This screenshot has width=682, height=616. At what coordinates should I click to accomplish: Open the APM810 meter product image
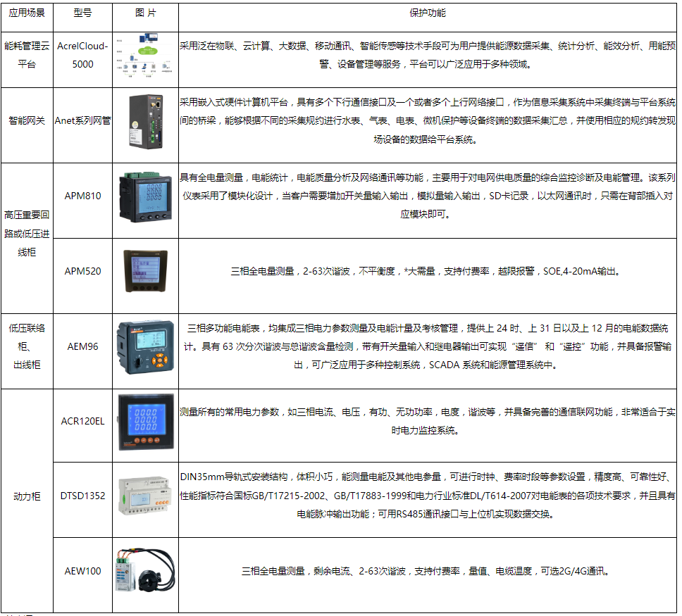[145, 197]
